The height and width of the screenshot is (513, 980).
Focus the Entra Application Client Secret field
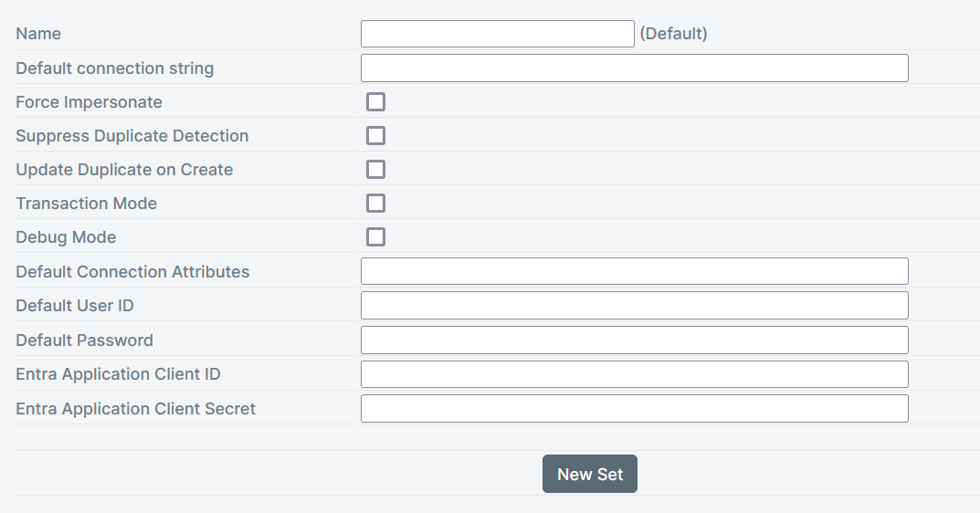(x=634, y=408)
